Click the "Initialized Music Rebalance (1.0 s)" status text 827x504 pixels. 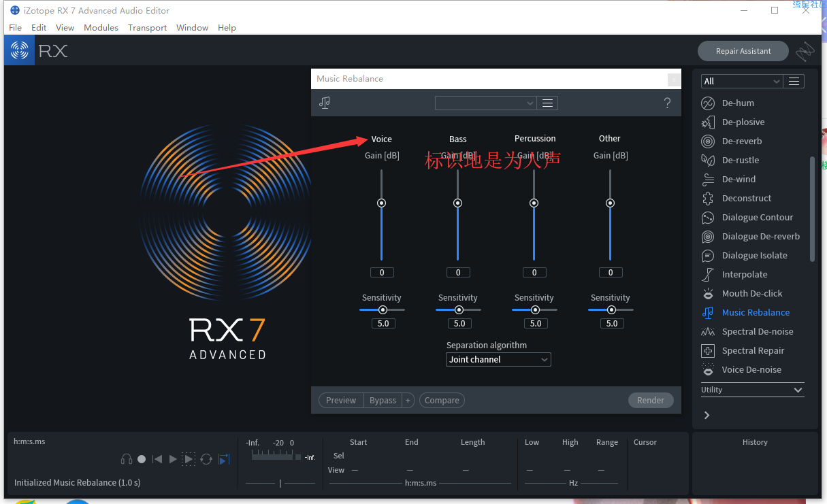77,483
